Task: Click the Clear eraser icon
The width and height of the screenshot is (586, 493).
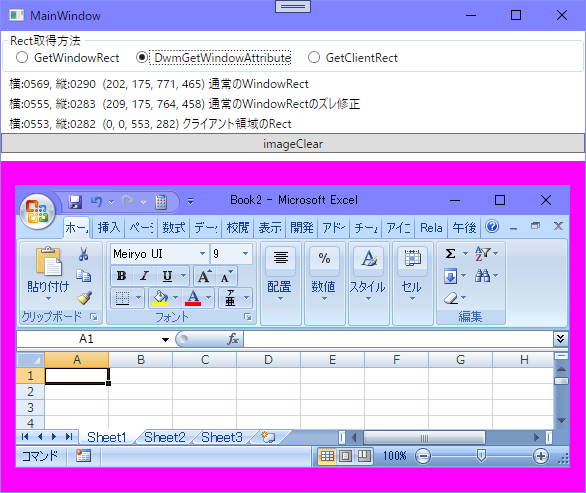Action: (451, 298)
